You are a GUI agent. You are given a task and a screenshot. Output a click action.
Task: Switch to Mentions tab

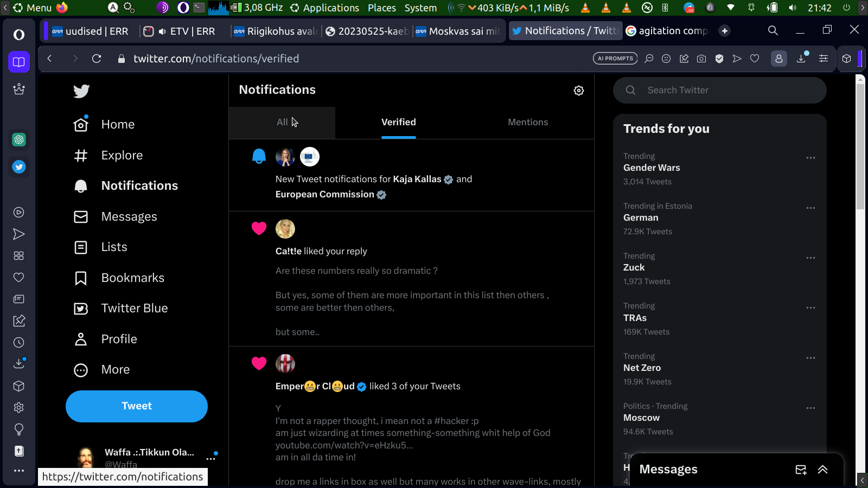point(528,123)
